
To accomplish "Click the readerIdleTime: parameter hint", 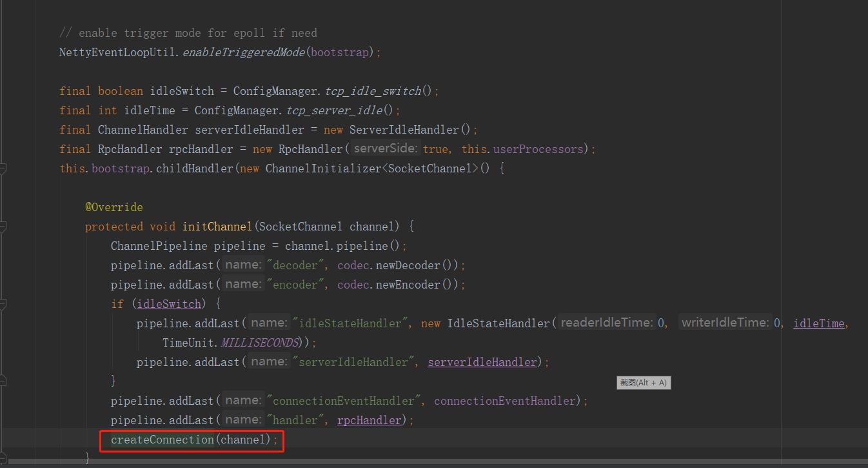I will coord(607,323).
